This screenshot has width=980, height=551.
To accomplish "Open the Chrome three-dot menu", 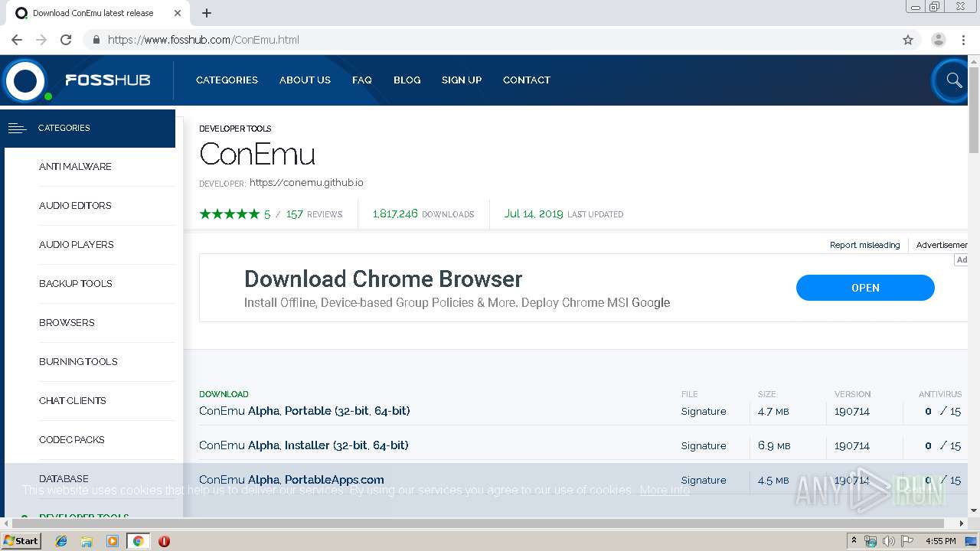I will (963, 40).
